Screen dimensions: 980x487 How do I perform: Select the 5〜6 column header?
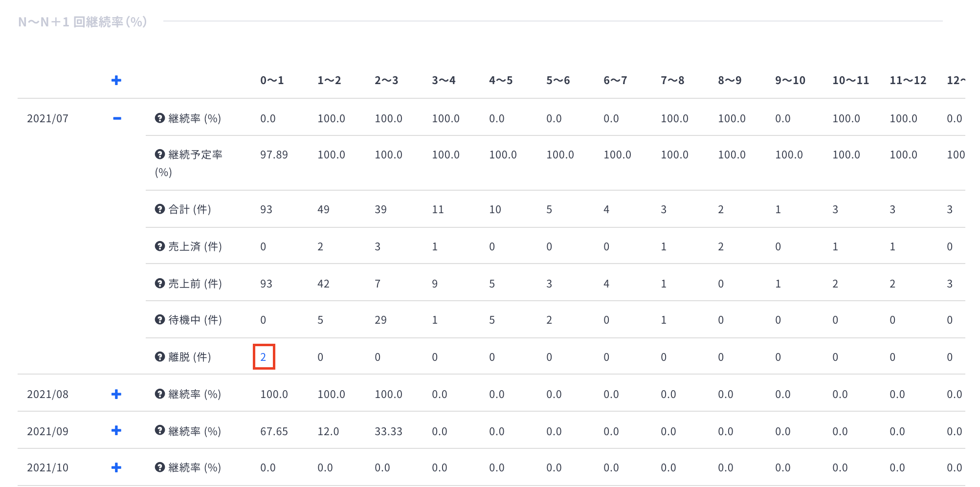tap(558, 80)
